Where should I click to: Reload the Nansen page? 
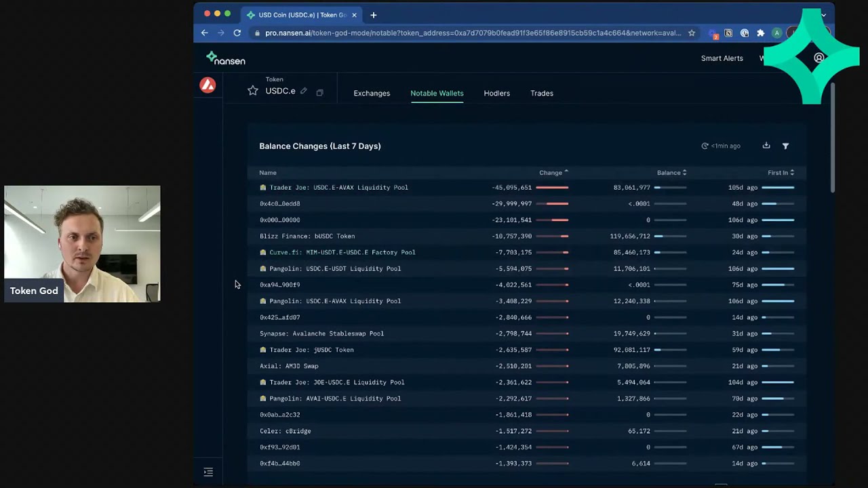pyautogui.click(x=237, y=33)
